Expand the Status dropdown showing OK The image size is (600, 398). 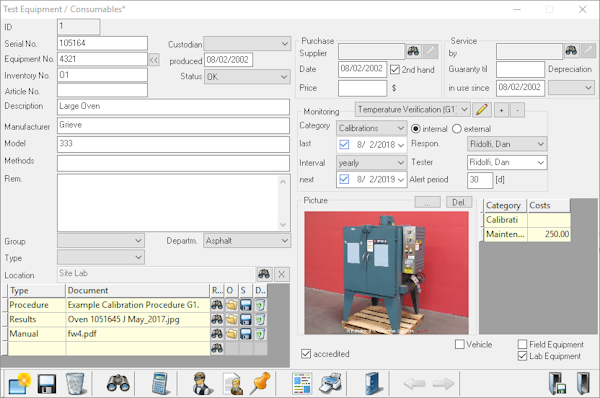[247, 77]
